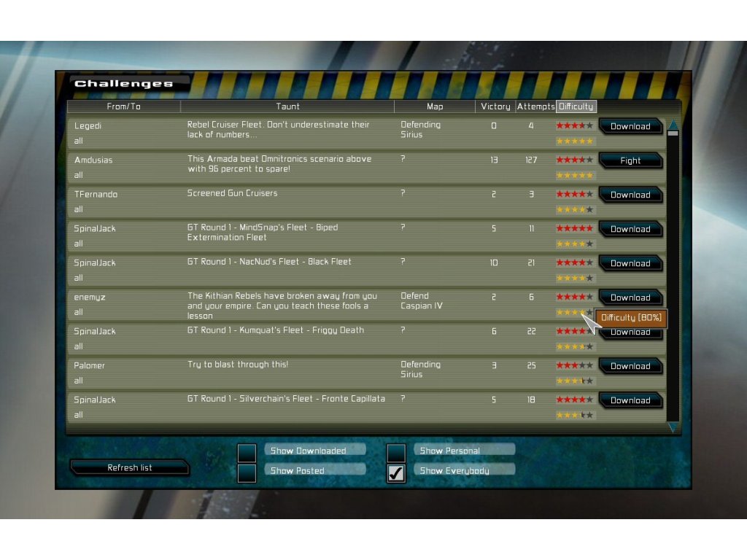Click 'GT Round 1 - NacNud's Fleet' taunt
Viewport: 747px width, 560px height.
(269, 262)
